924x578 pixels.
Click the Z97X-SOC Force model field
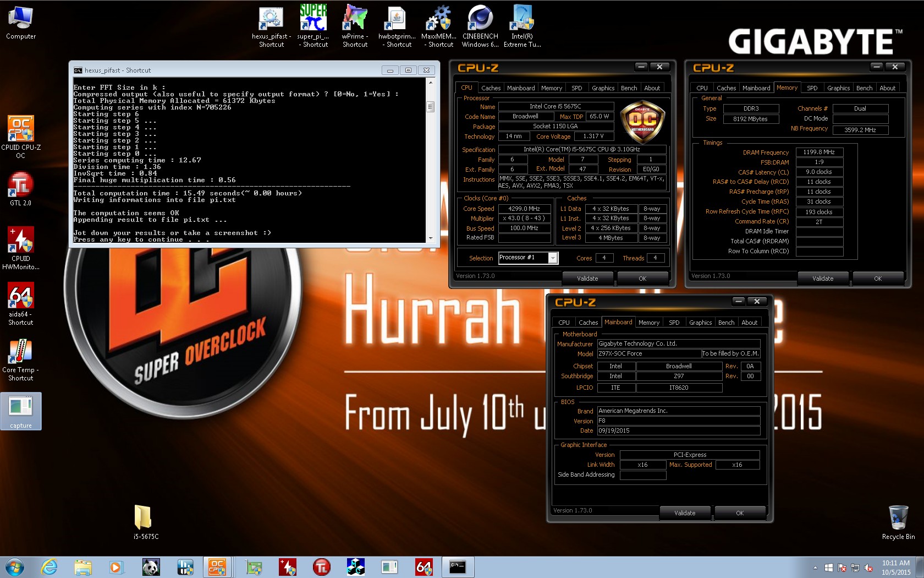[649, 354]
